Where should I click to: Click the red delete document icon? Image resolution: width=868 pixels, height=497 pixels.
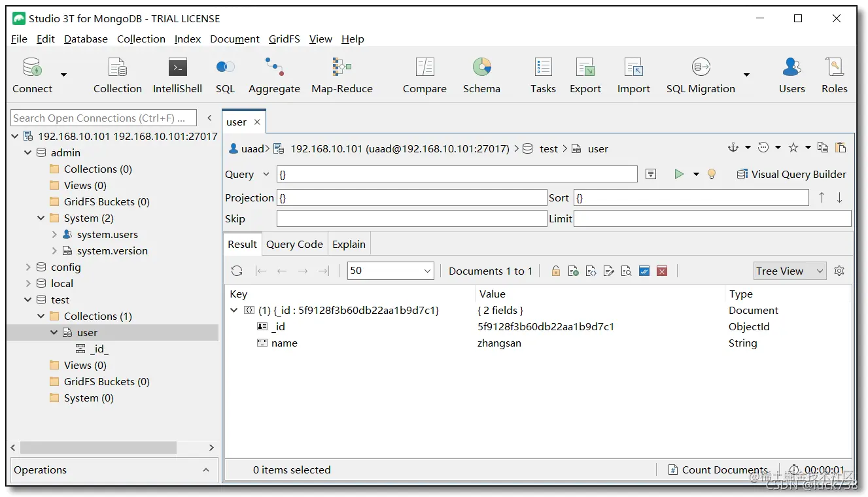(662, 271)
